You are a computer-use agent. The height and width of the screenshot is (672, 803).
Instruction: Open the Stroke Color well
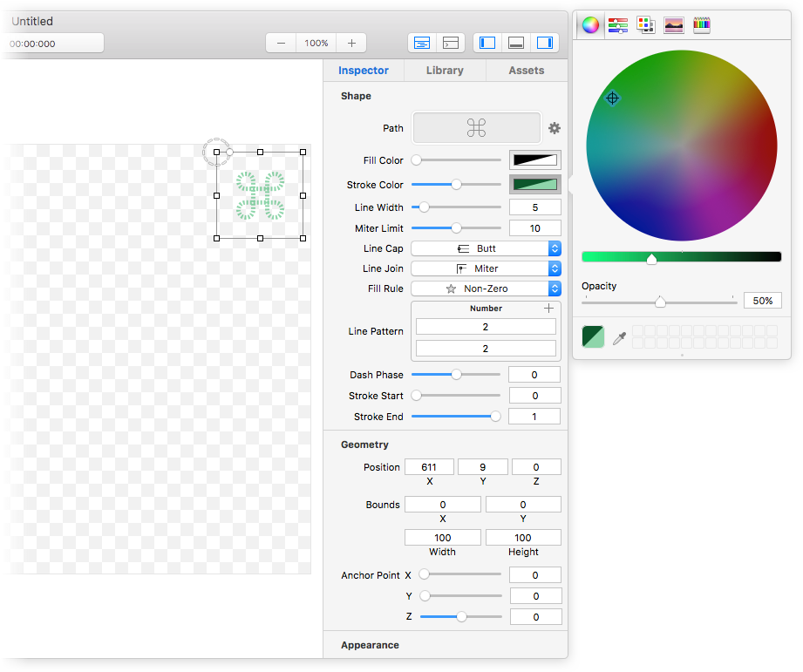tap(535, 184)
